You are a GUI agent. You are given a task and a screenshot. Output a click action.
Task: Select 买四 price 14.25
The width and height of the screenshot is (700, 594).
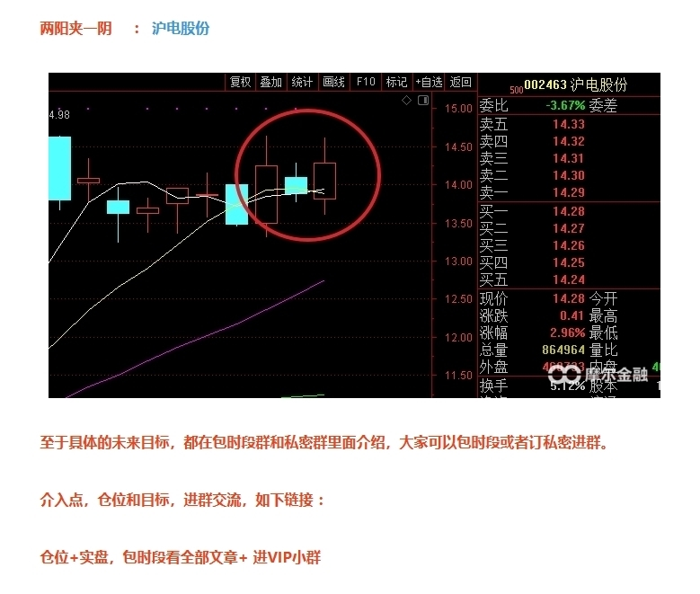(x=568, y=262)
